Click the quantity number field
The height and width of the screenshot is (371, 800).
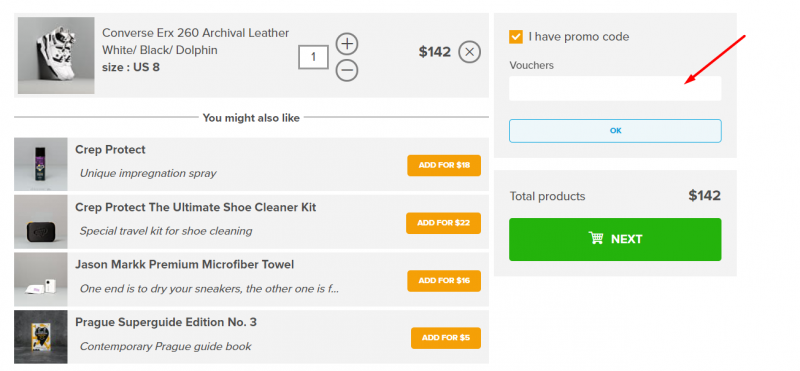[313, 57]
